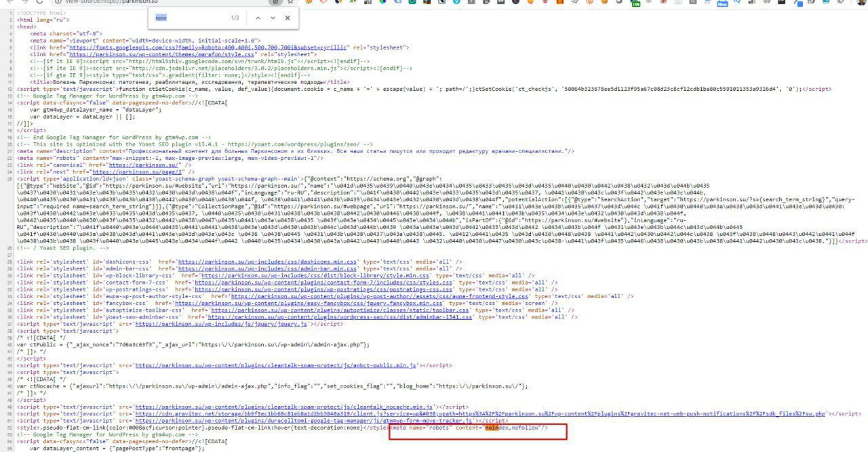Viewport: 868px width, 452px height.
Task: Open the adminbar-1341.css link
Action: coord(338,317)
